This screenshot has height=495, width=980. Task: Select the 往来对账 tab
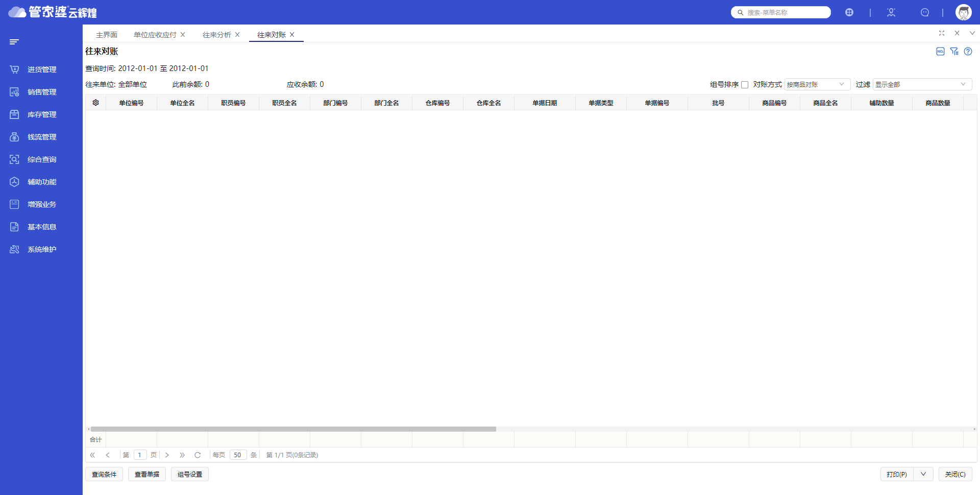271,35
